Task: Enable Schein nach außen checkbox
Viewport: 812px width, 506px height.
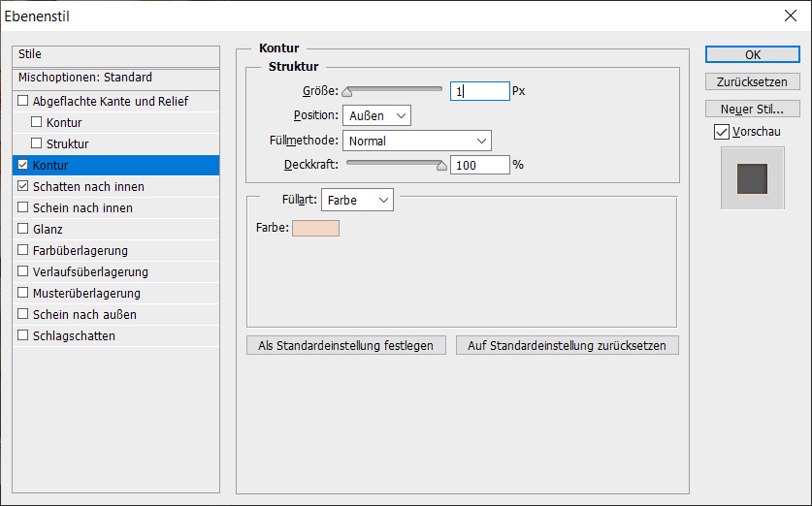Action: click(x=22, y=313)
